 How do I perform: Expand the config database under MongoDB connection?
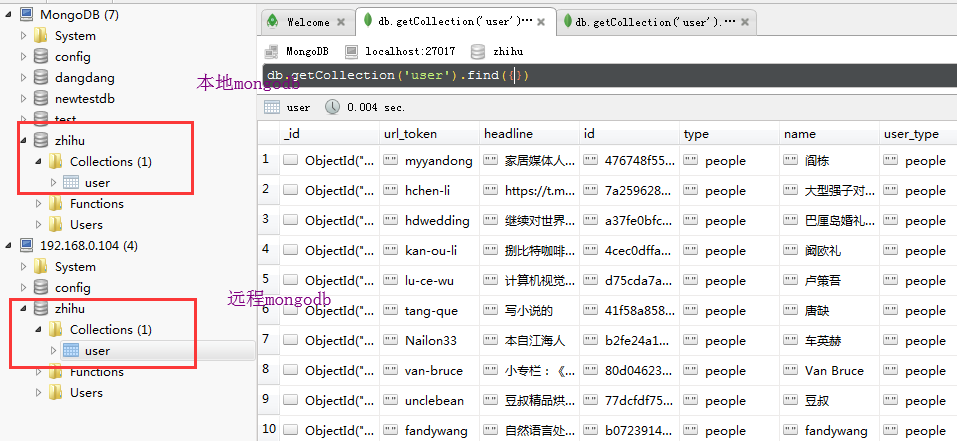23,57
